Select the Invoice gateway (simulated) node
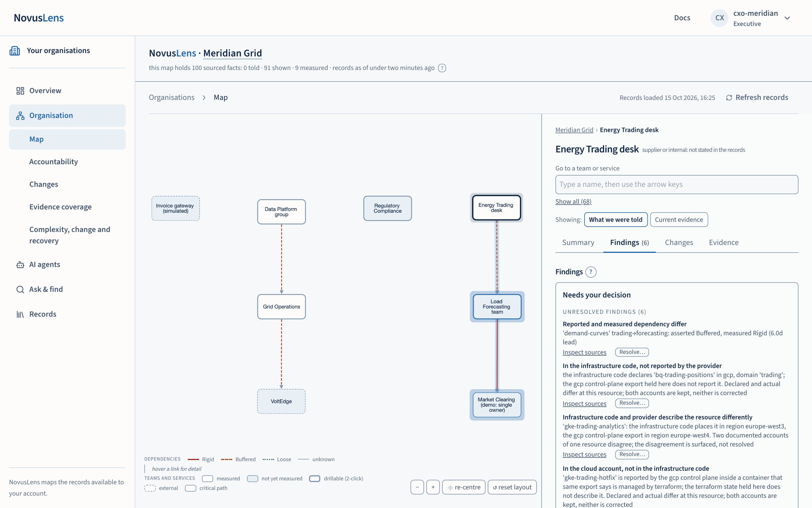The image size is (812, 508). pyautogui.click(x=175, y=208)
